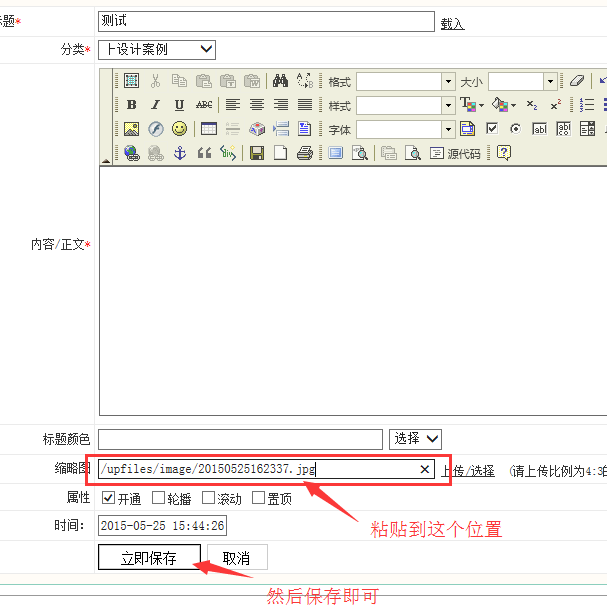Click the Bold formatting icon
The height and width of the screenshot is (613, 607).
coord(131,105)
